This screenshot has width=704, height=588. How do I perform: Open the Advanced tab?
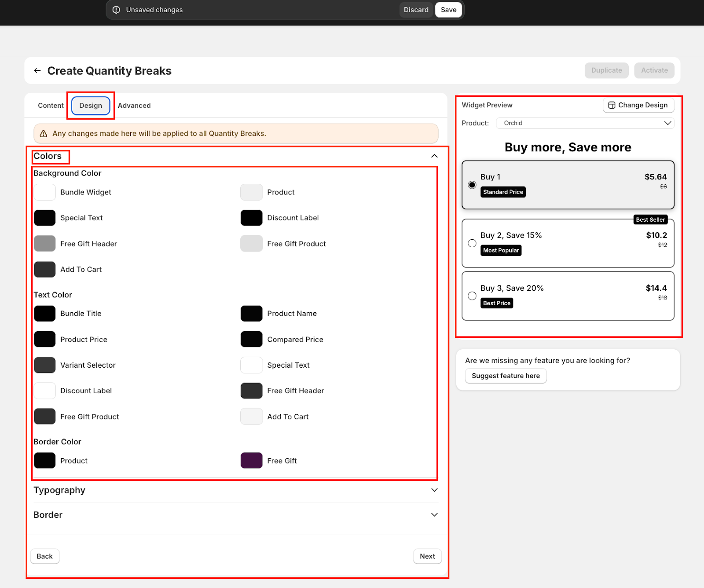[x=134, y=106]
